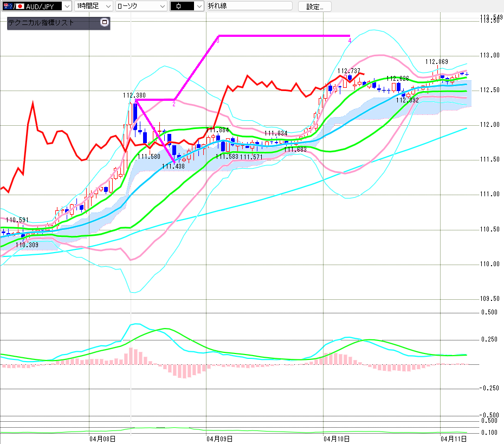
Task: Click the Japanese flag icon beside AUD/JPY
Action: pyautogui.click(x=21, y=7)
